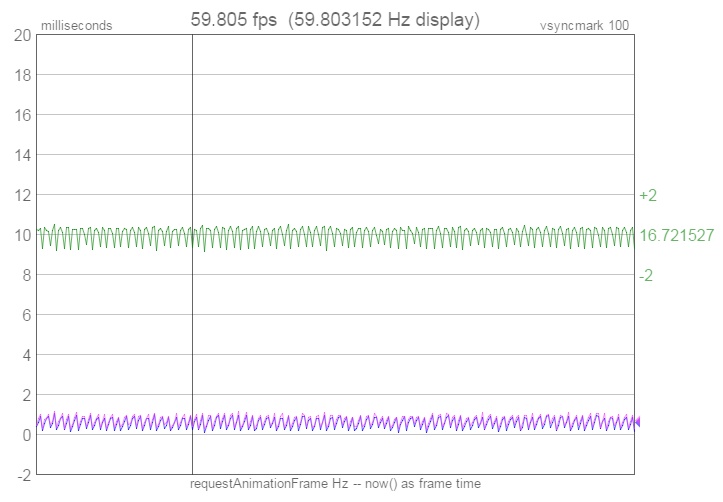Click the green 16.721527 value label
This screenshot has width=723, height=502.
(x=677, y=235)
